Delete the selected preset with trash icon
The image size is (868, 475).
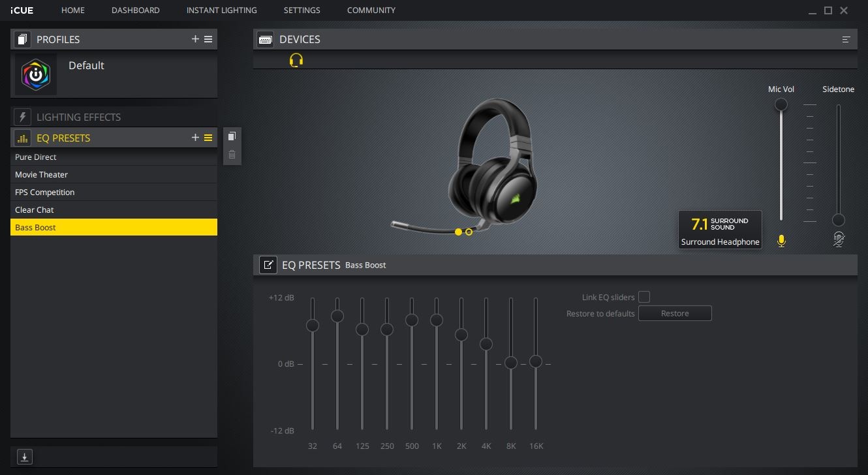232,155
